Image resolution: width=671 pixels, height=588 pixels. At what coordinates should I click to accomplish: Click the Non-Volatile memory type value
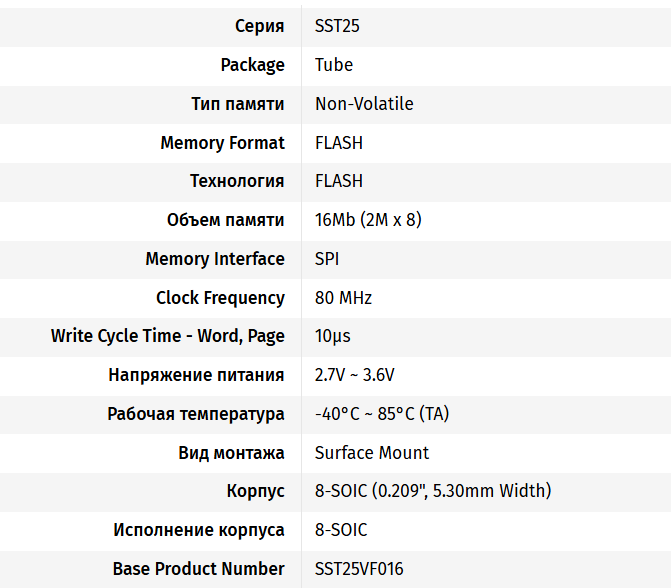click(364, 104)
